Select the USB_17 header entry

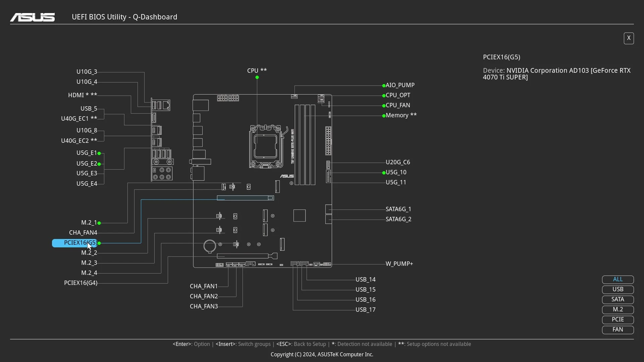(x=365, y=310)
